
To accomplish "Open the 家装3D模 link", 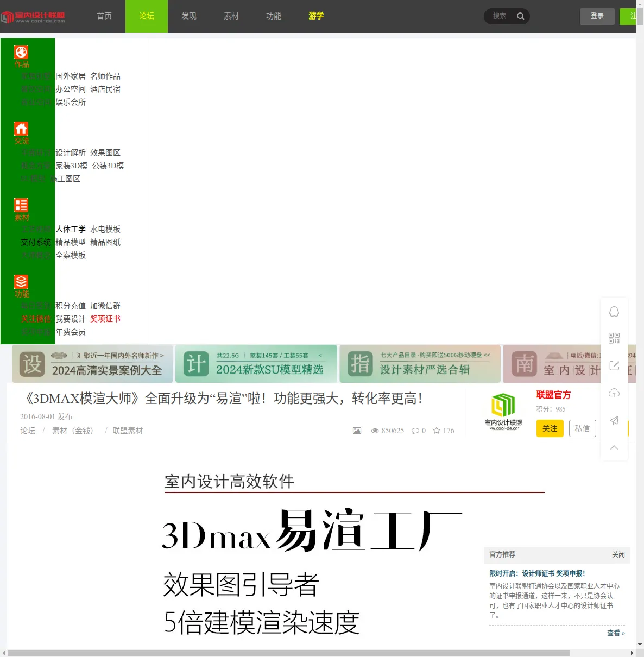I will pyautogui.click(x=71, y=166).
